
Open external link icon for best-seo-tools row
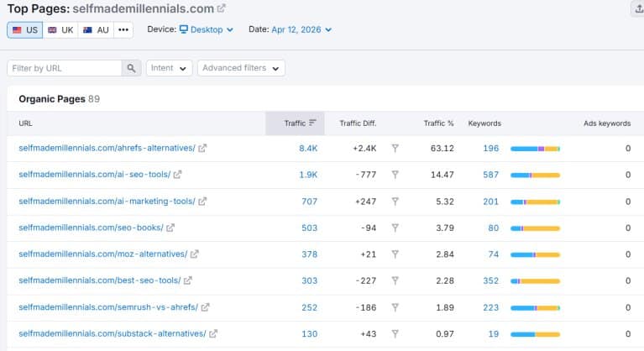coord(188,280)
